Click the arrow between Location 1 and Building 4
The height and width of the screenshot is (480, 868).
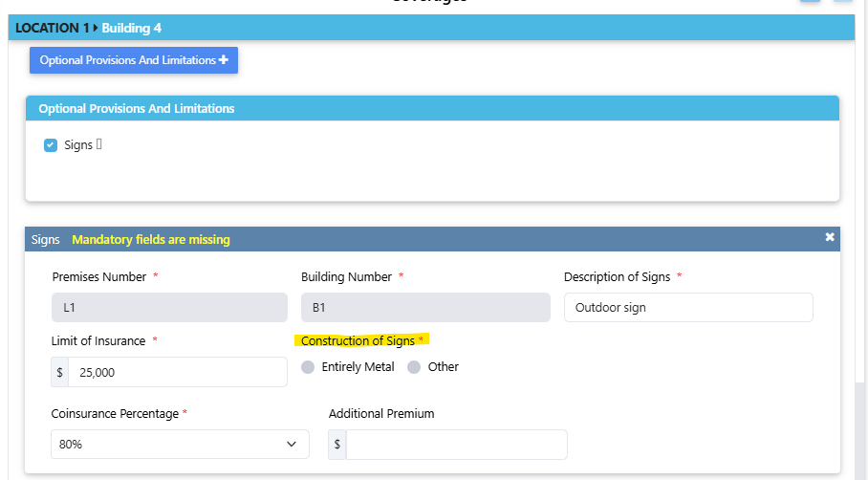pos(96,28)
